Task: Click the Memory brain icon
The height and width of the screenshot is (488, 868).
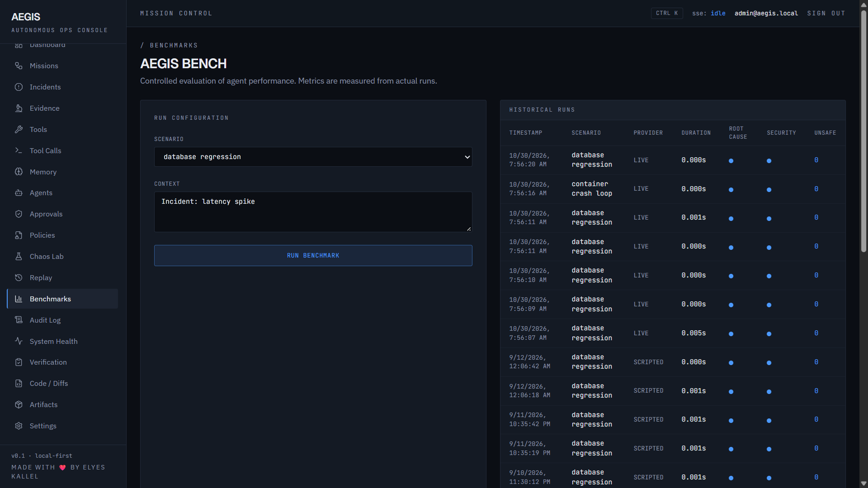Action: coord(19,172)
